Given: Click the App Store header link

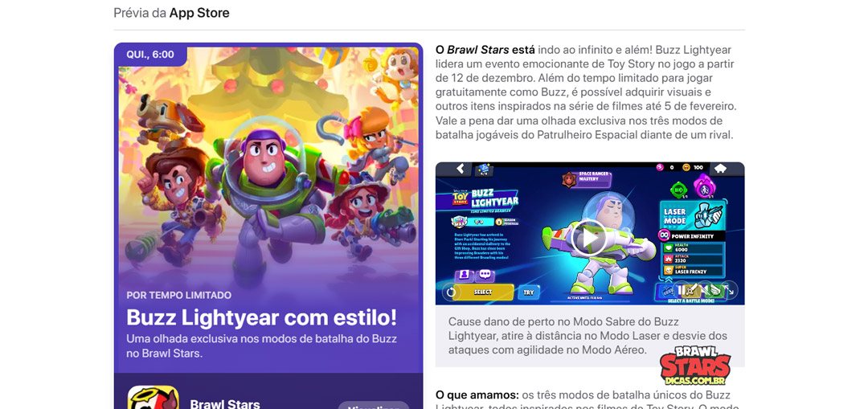Looking at the screenshot, I should point(199,13).
